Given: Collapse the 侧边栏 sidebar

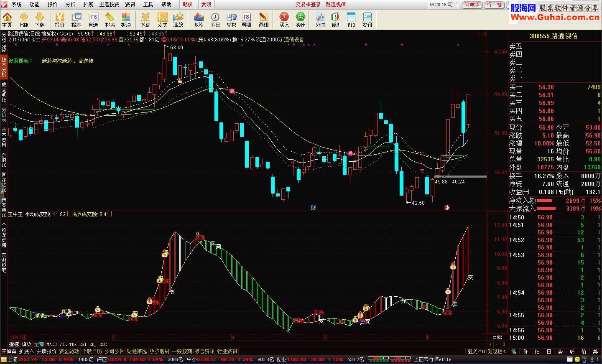Looking at the screenshot, I should coord(496,351).
